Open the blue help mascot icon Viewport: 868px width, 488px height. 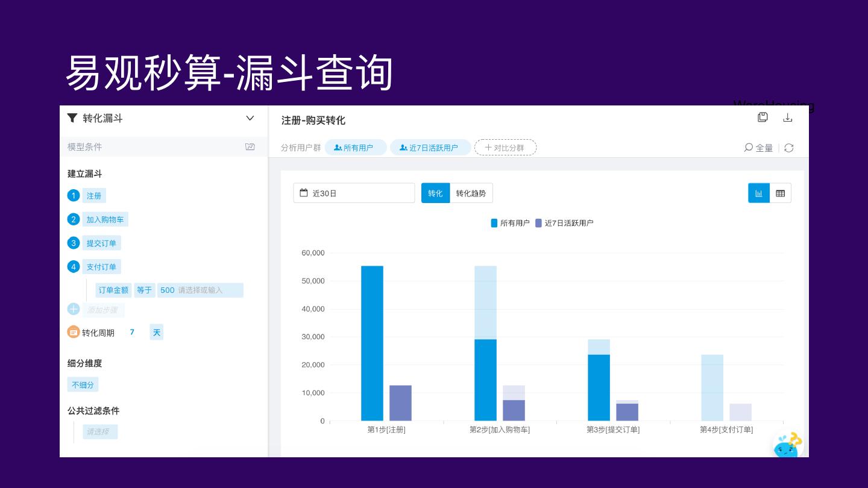point(788,445)
